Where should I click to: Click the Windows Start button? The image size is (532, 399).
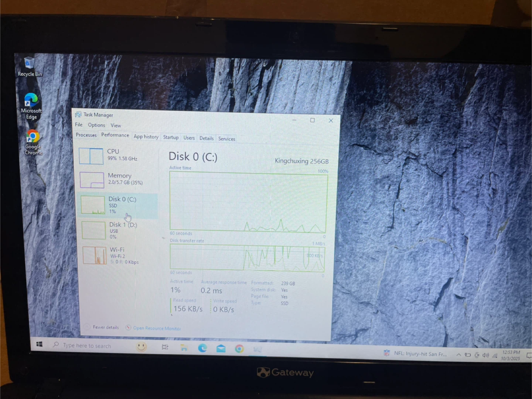(40, 344)
